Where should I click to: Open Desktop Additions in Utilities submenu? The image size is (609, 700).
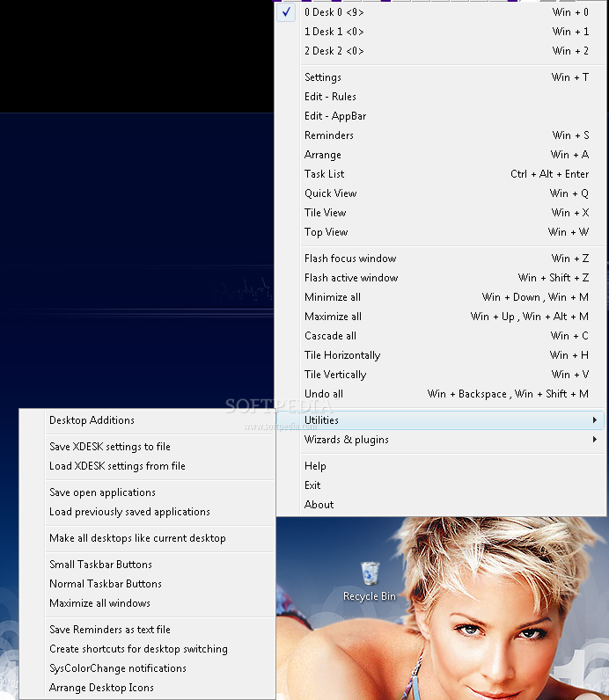pos(147,420)
